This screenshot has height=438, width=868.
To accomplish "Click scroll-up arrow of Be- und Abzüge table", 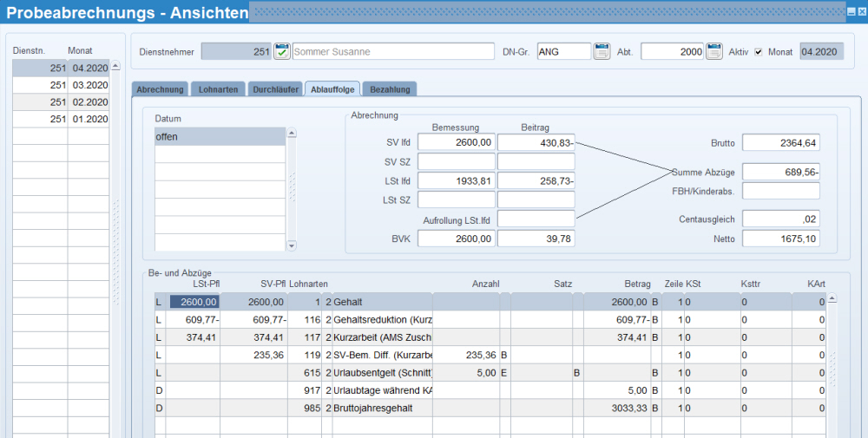I will point(832,298).
